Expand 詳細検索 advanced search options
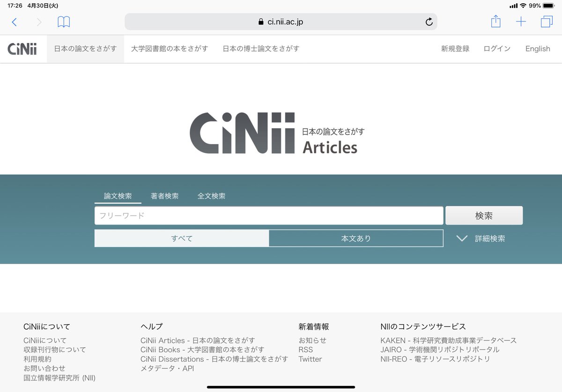 pyautogui.click(x=481, y=239)
